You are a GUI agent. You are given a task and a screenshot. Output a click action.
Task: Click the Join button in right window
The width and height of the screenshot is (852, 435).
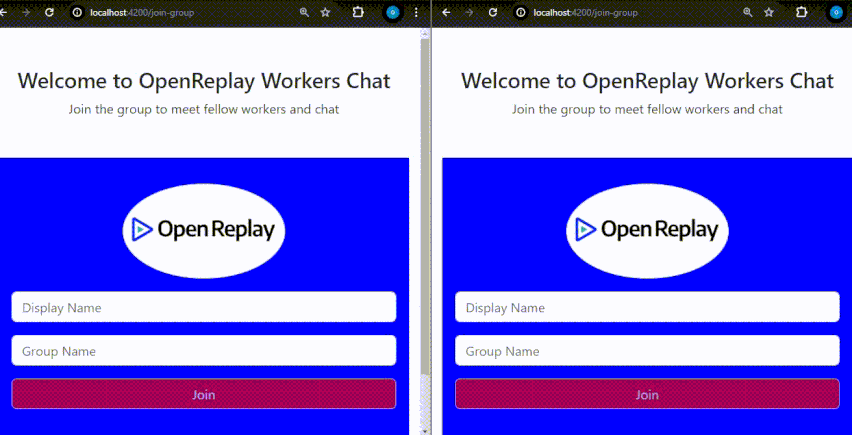tap(647, 394)
